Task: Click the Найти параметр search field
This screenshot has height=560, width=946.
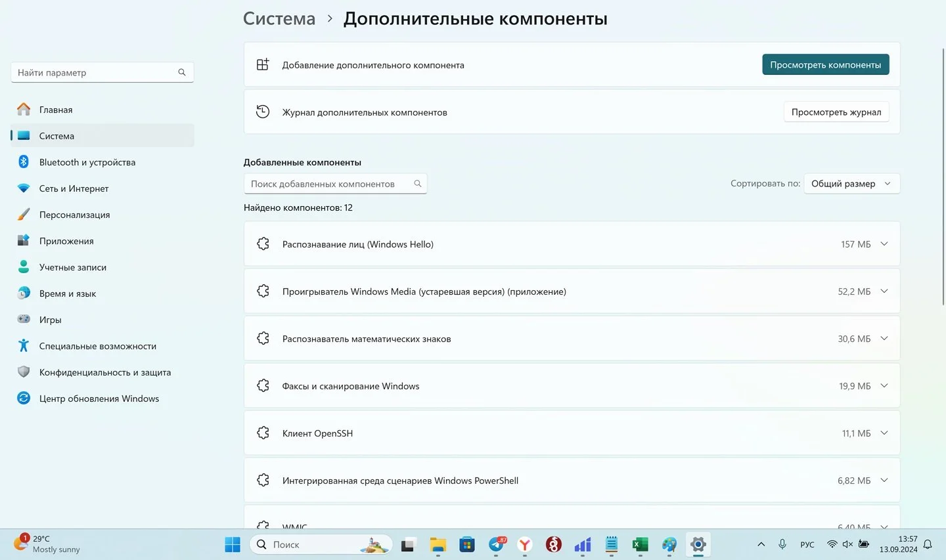Action: [x=102, y=72]
